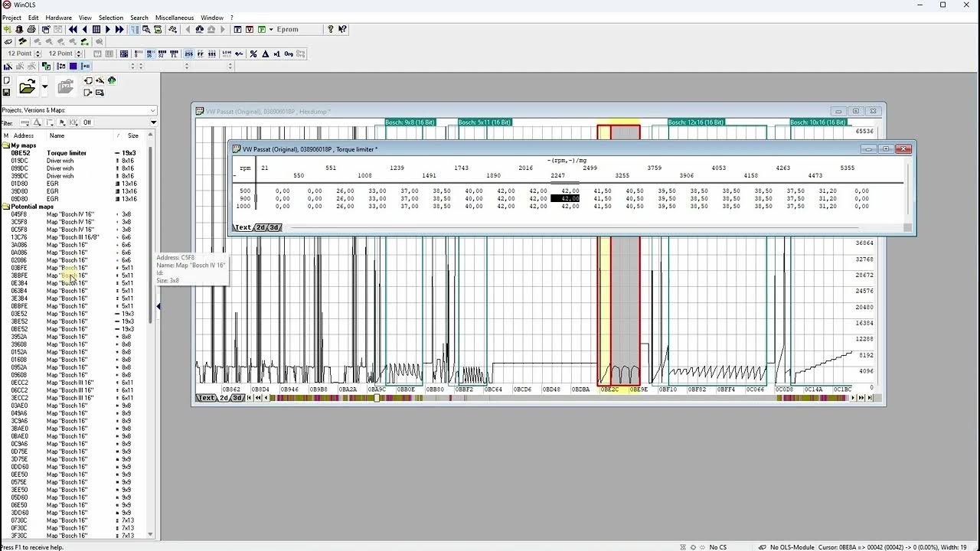Open the dropdown next to open folder
The width and height of the screenshot is (980, 551).
point(44,87)
